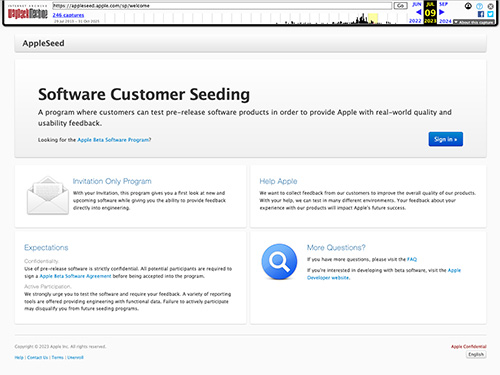Close the Wayback toolbar with X icon
Viewport: 500px width, 375px height.
(490, 6)
